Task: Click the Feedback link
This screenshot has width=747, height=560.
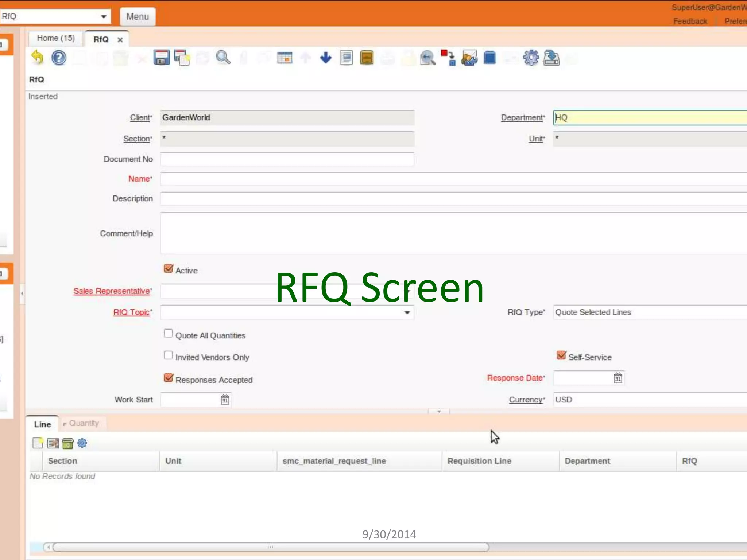Action: tap(690, 21)
